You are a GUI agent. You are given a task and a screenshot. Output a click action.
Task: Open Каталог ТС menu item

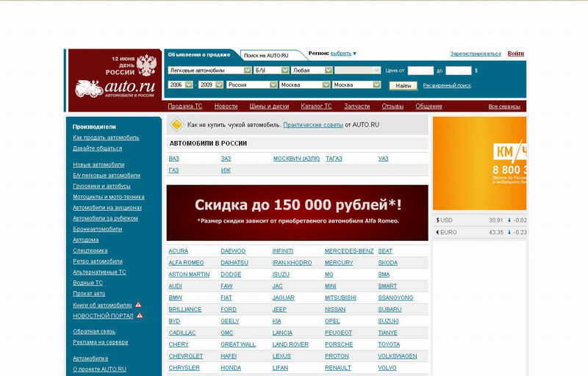[317, 106]
